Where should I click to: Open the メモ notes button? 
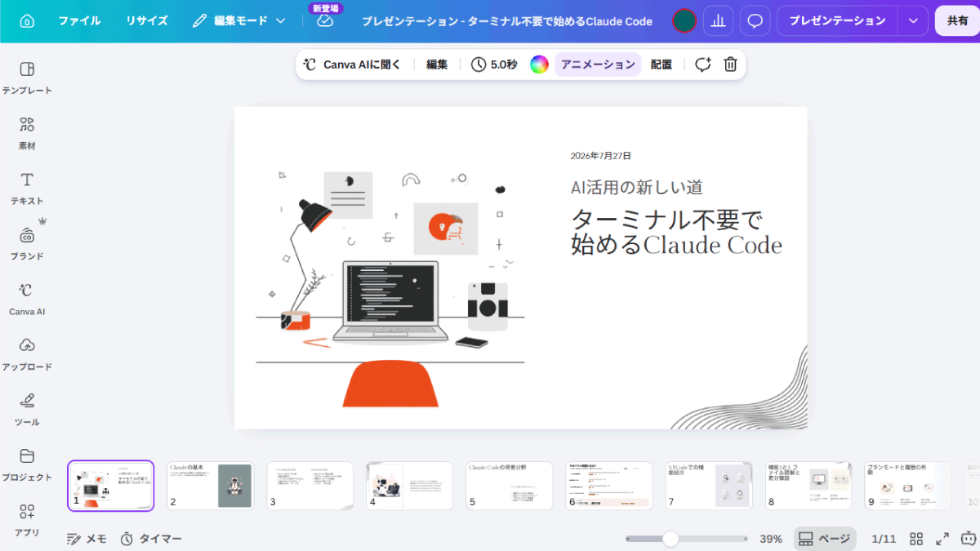click(87, 539)
